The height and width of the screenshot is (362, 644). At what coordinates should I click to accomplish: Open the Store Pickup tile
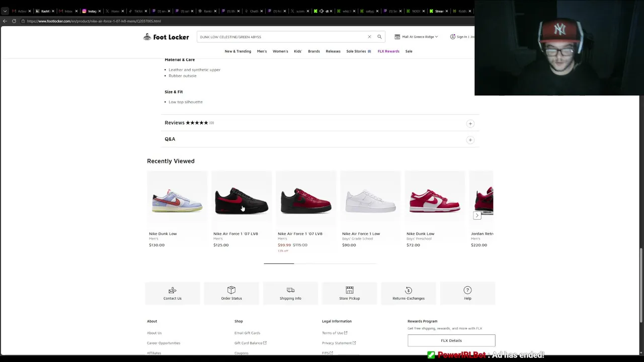[349, 293]
